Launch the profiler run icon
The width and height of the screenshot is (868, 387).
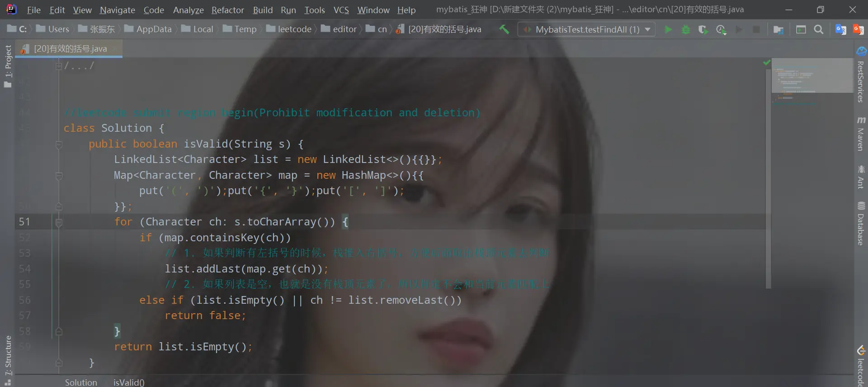(721, 29)
